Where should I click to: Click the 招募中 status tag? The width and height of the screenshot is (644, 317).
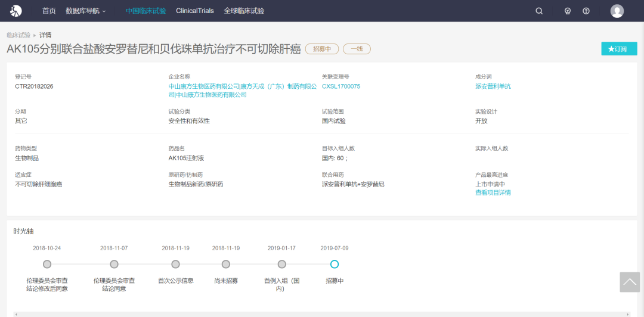tap(322, 49)
